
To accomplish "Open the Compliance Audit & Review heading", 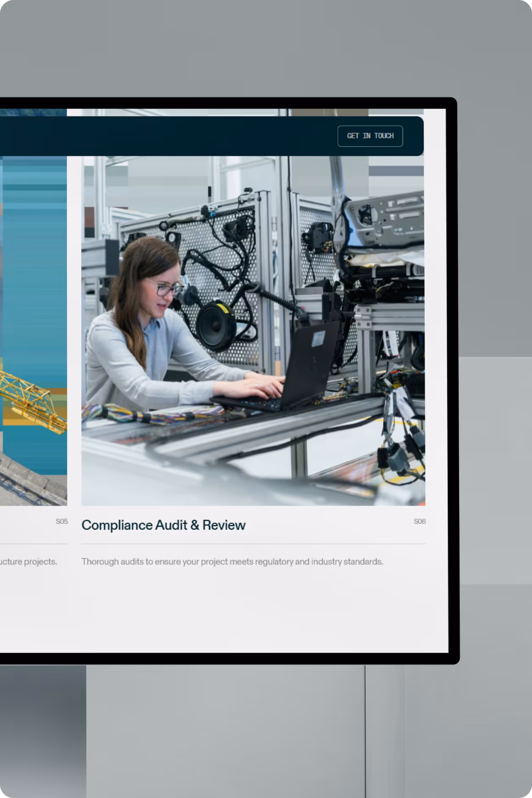I will tap(163, 525).
